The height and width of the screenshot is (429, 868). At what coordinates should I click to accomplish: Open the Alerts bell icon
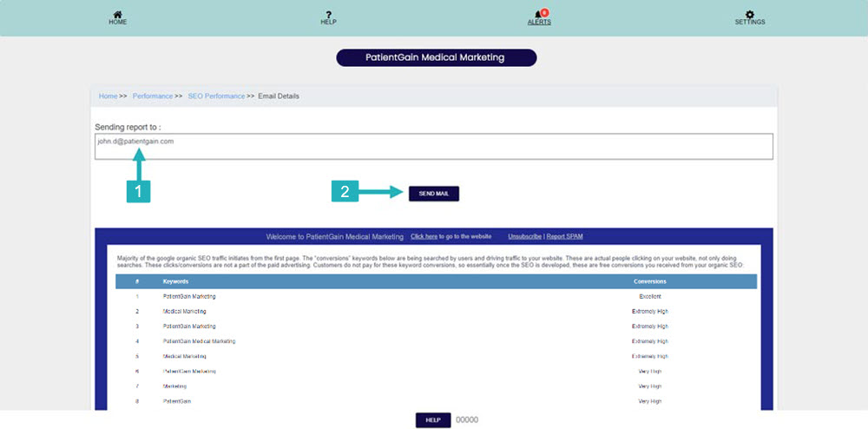pos(540,14)
